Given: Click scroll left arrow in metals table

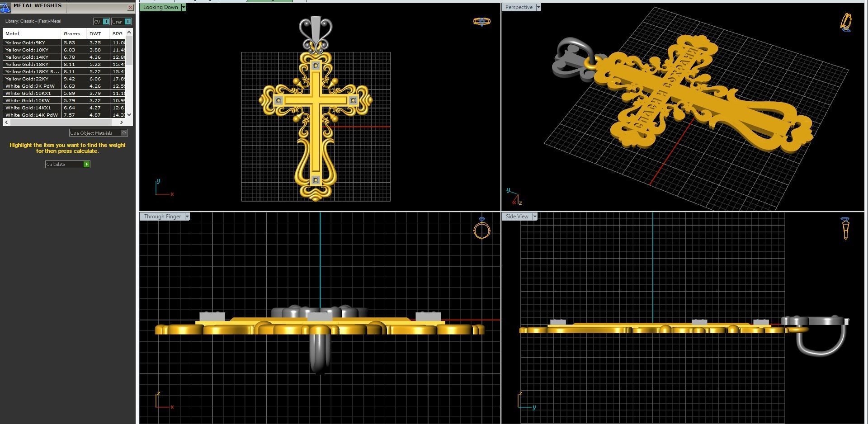Looking at the screenshot, I should [x=6, y=122].
